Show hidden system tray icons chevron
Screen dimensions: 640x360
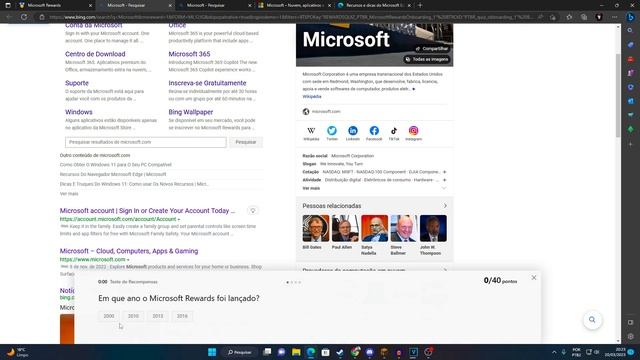pos(554,352)
